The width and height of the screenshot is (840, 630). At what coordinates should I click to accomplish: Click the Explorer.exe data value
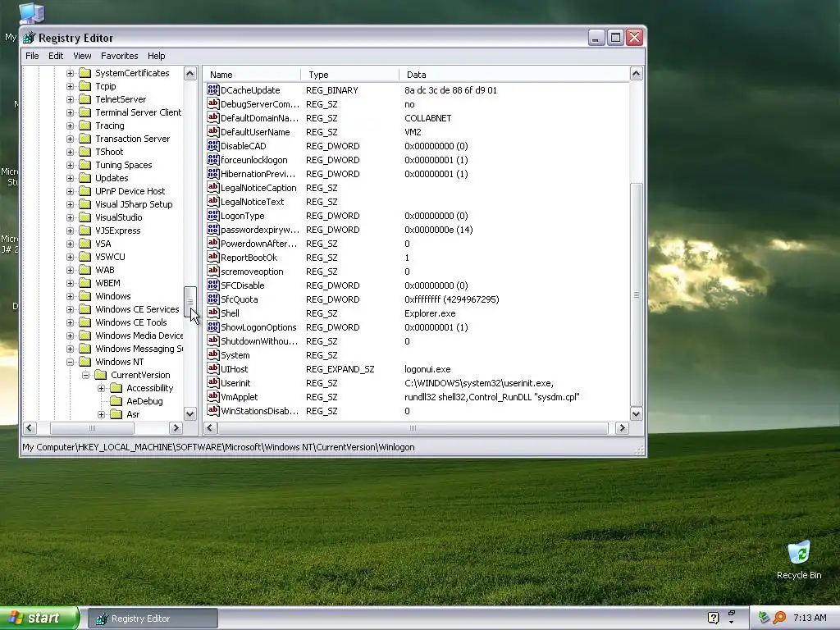(x=430, y=313)
